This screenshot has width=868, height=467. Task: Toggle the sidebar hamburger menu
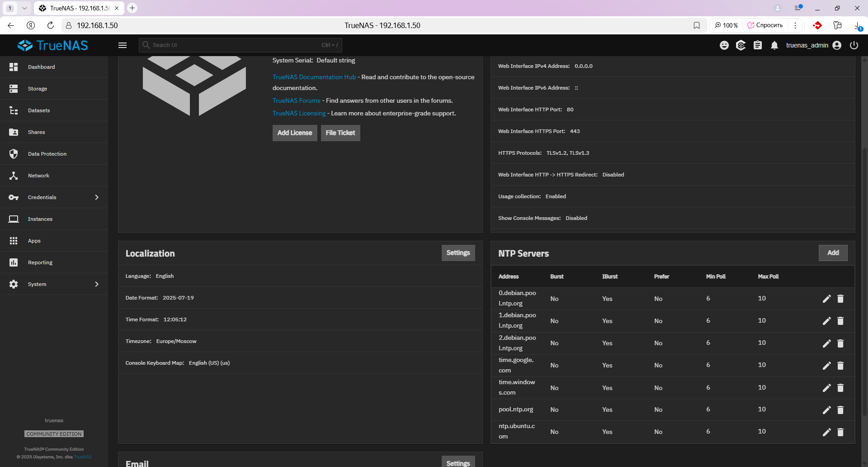pos(123,45)
